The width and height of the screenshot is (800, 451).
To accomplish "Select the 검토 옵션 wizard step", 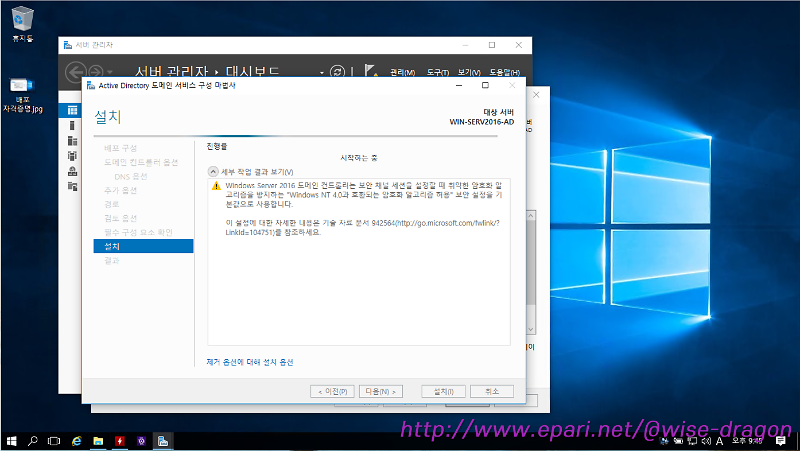I will [x=120, y=218].
